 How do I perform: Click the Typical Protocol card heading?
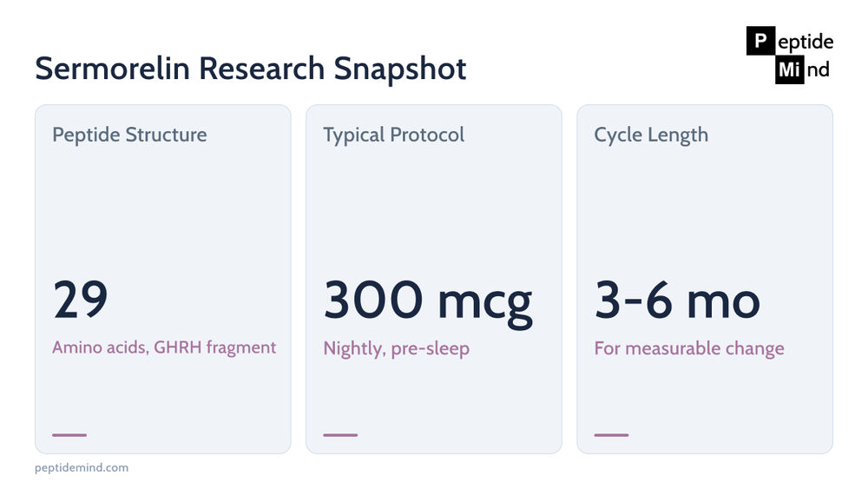pos(393,135)
